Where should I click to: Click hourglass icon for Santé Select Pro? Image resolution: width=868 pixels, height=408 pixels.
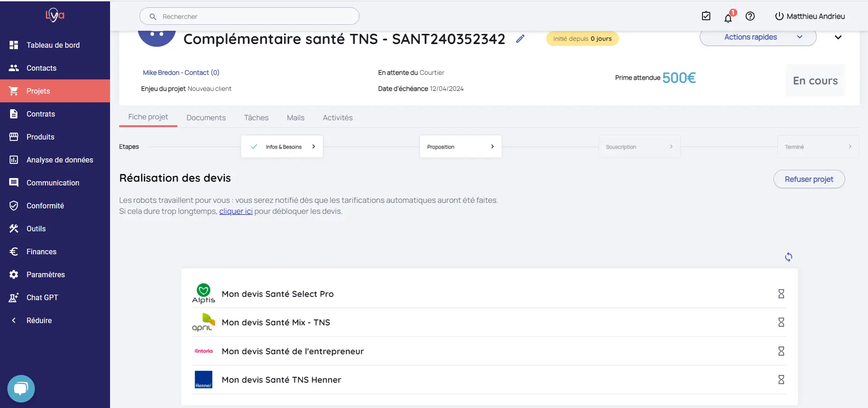(781, 294)
